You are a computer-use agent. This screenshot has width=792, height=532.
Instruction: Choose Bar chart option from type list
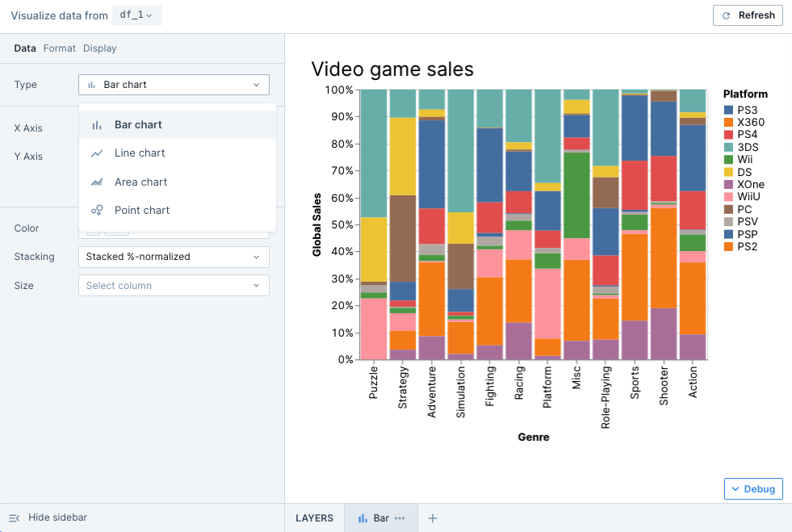[138, 125]
